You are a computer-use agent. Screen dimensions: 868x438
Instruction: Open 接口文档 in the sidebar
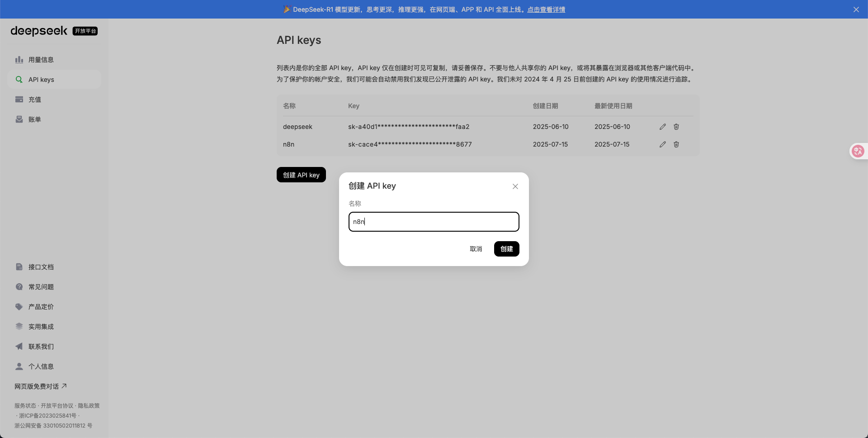[x=54, y=267]
